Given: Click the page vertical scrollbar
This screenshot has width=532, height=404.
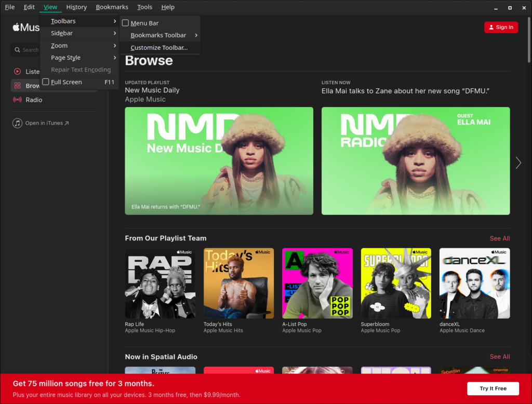Looking at the screenshot, I should 529,39.
